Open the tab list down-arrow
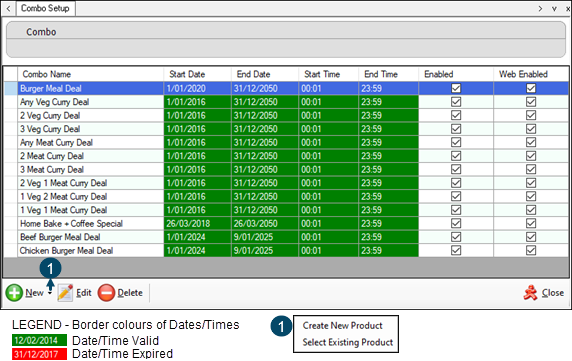The image size is (572, 361). tap(554, 9)
